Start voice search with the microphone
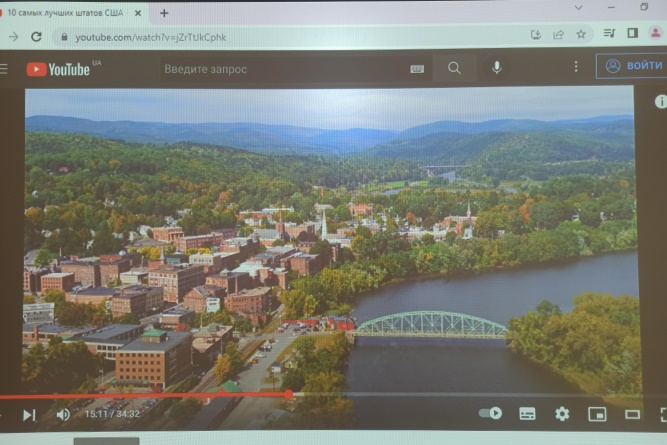This screenshot has width=667, height=445. [496, 68]
